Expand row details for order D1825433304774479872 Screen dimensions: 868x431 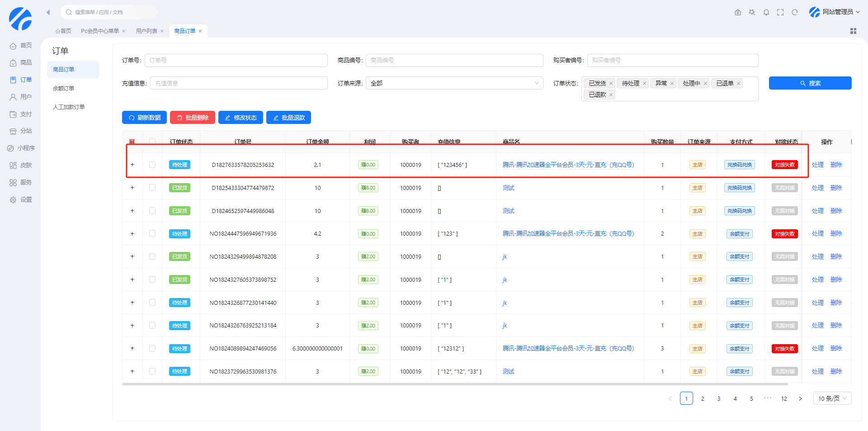[132, 188]
